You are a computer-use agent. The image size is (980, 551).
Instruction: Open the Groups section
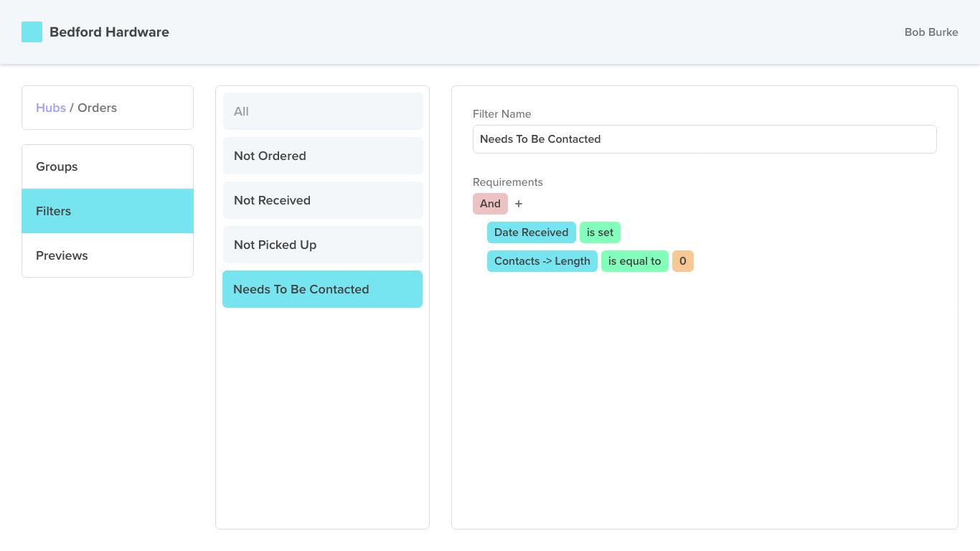(x=108, y=166)
